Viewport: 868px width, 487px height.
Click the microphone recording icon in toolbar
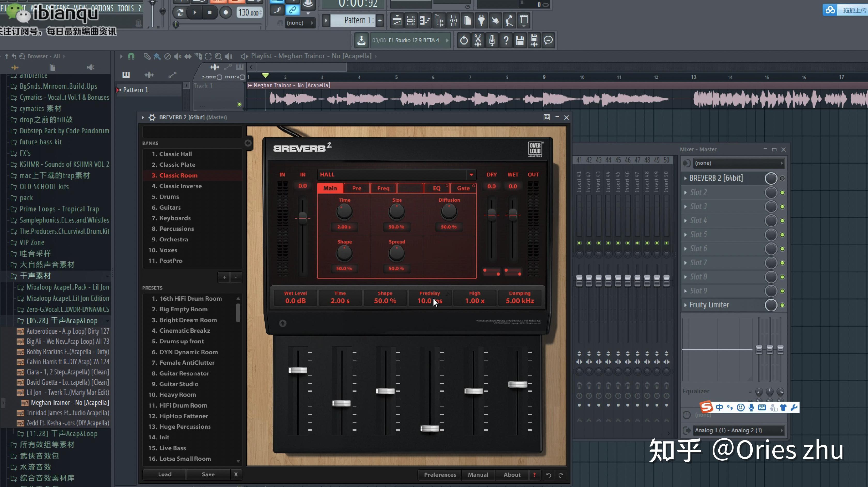click(492, 40)
